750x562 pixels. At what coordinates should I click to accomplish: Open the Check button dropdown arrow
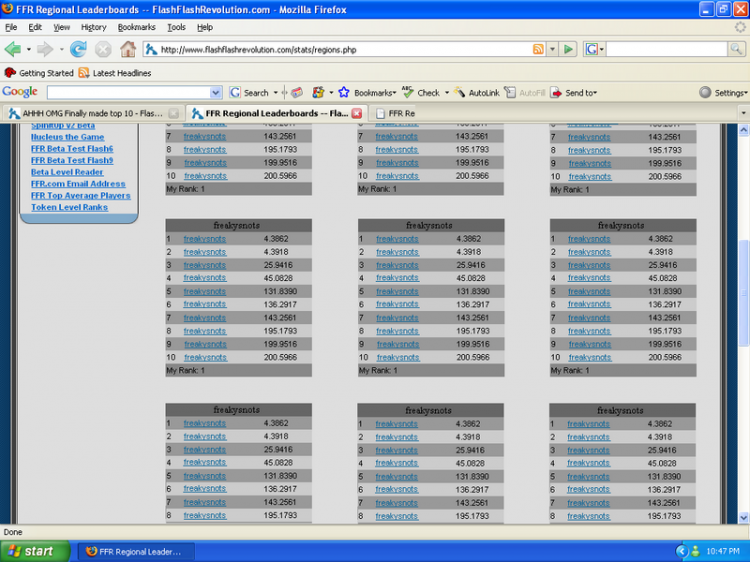tap(447, 93)
